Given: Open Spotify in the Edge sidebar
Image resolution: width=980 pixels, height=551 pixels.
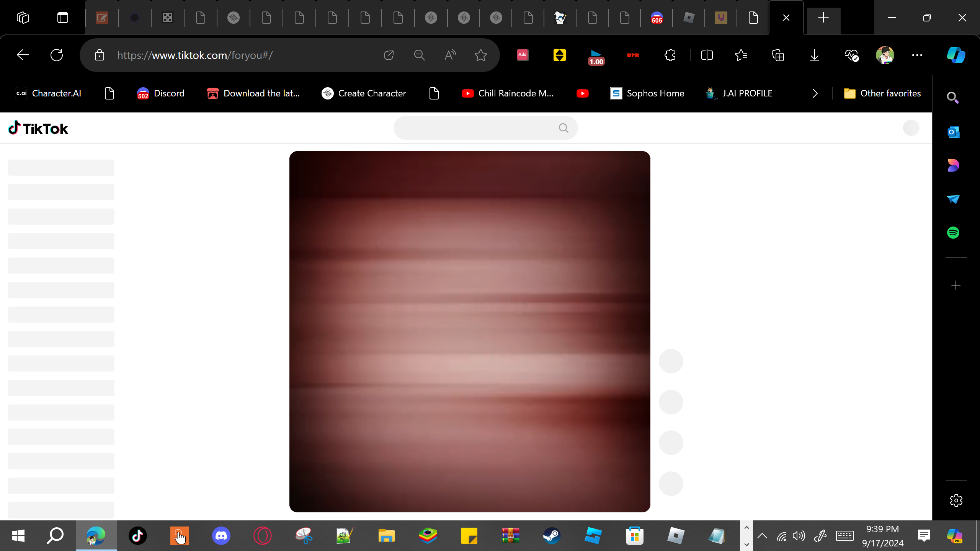Looking at the screenshot, I should pos(953,233).
